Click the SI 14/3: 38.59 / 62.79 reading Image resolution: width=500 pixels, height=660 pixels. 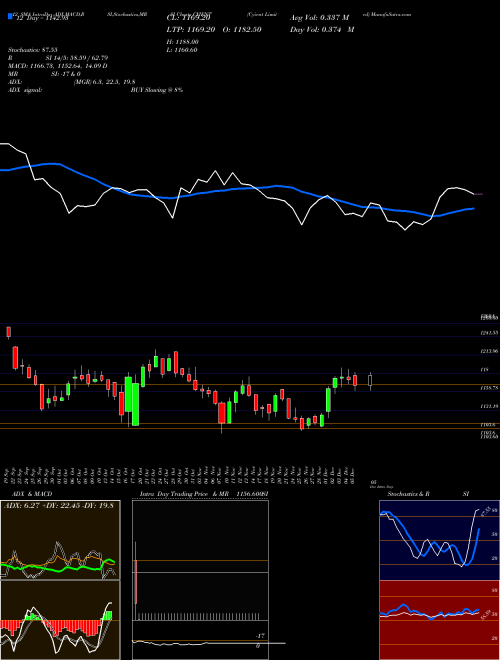(77, 58)
